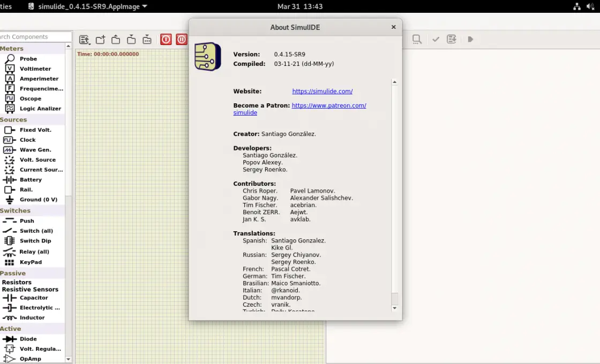Select the Switch Dip component icon
Viewport: 600px width, 364px height.
(10, 240)
